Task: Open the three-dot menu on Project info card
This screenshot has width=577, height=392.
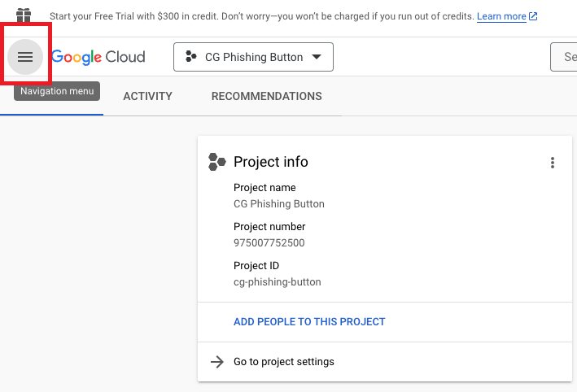Action: point(553,163)
